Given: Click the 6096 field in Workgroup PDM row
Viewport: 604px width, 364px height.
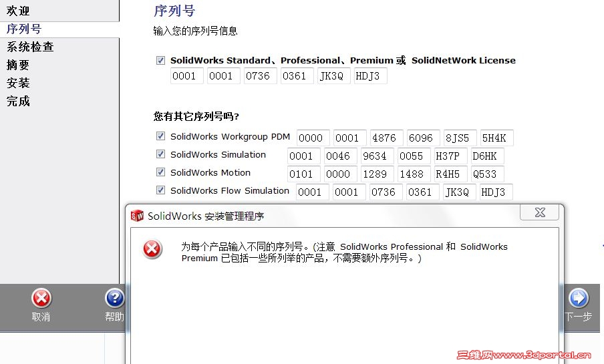Looking at the screenshot, I should tap(424, 138).
